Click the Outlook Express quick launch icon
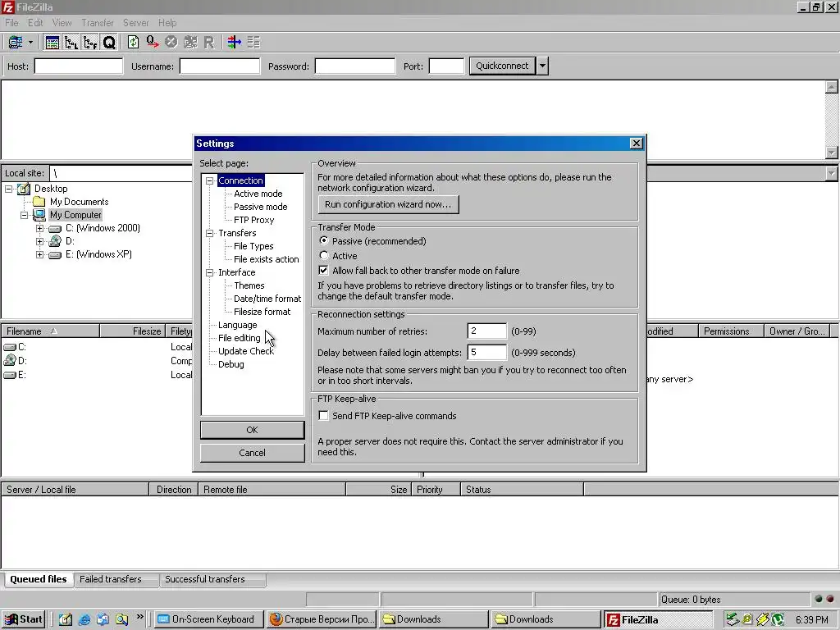Viewport: 840px width, 630px height. [x=103, y=619]
